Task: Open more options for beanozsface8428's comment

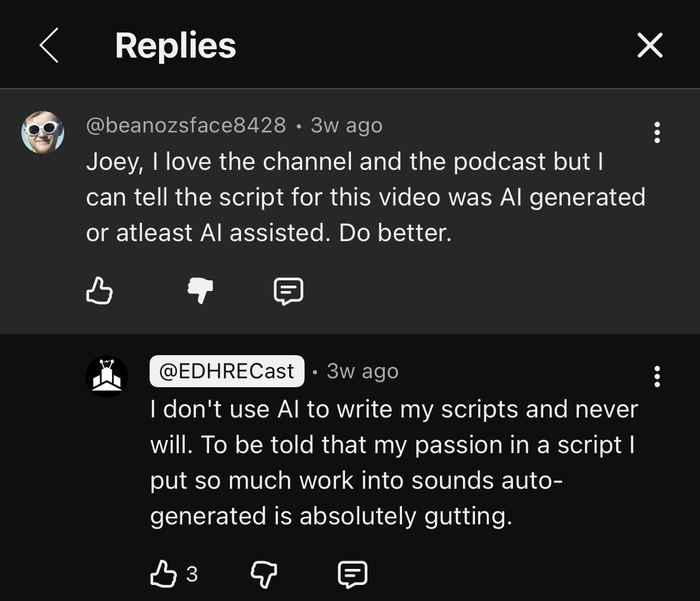Action: (657, 132)
